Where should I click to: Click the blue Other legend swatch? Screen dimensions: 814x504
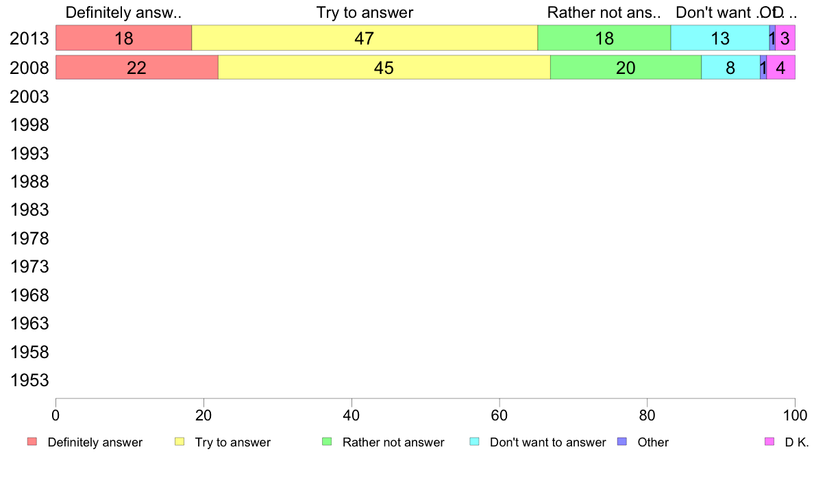click(622, 442)
